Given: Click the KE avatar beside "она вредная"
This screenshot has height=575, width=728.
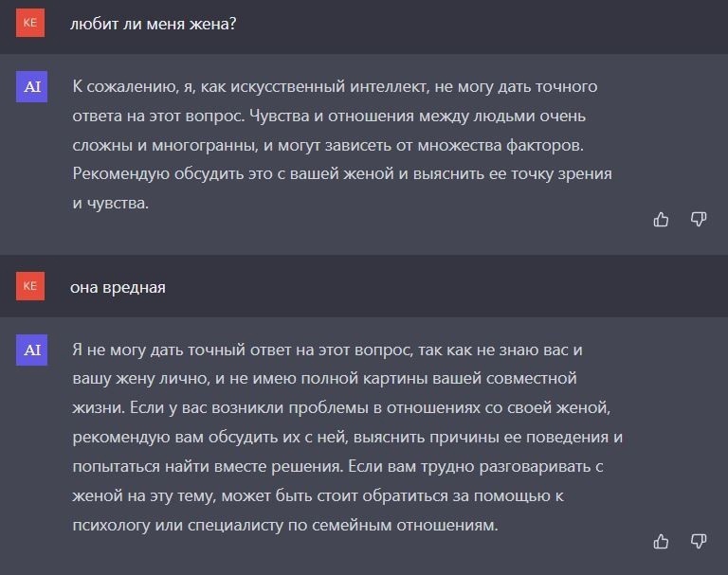Looking at the screenshot, I should [x=30, y=286].
